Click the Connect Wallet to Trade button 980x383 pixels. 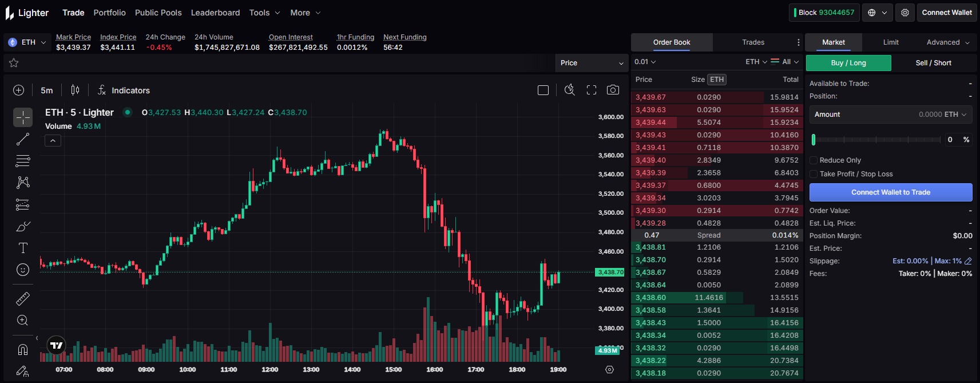[891, 192]
